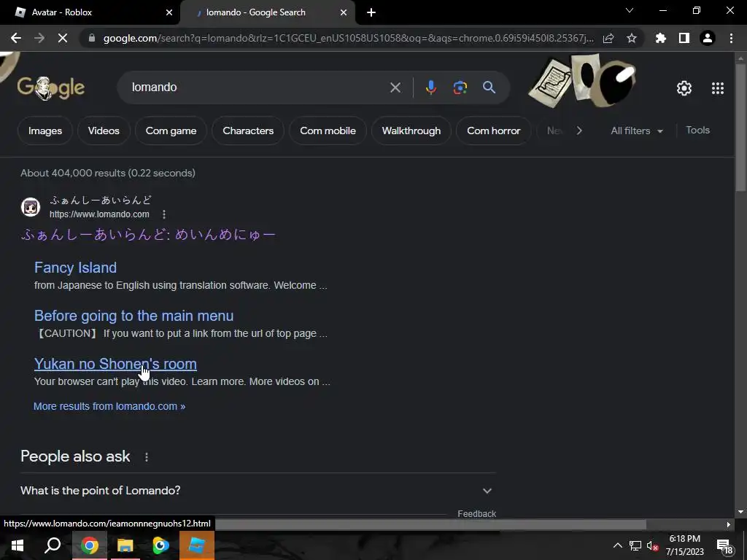
Task: Expand What is the point of Lomando?
Action: coord(258,491)
